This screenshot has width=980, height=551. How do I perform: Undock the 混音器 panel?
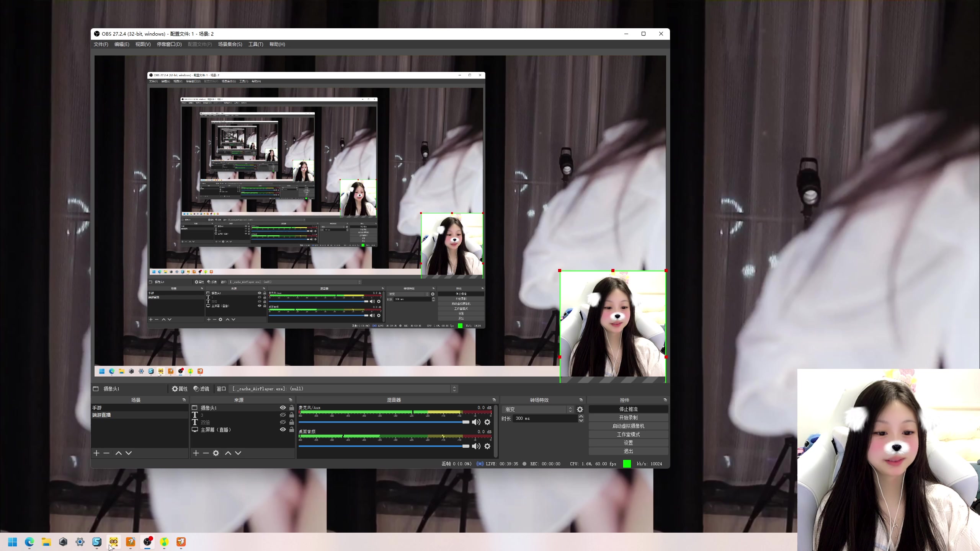coord(494,400)
